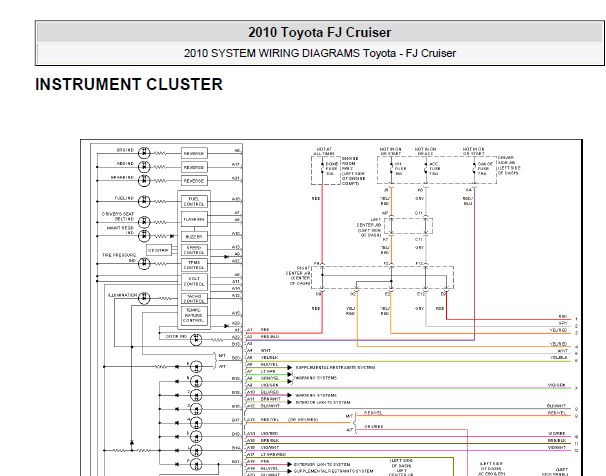Click the TACHO CONTROL block
The width and height of the screenshot is (606, 476).
tap(194, 299)
